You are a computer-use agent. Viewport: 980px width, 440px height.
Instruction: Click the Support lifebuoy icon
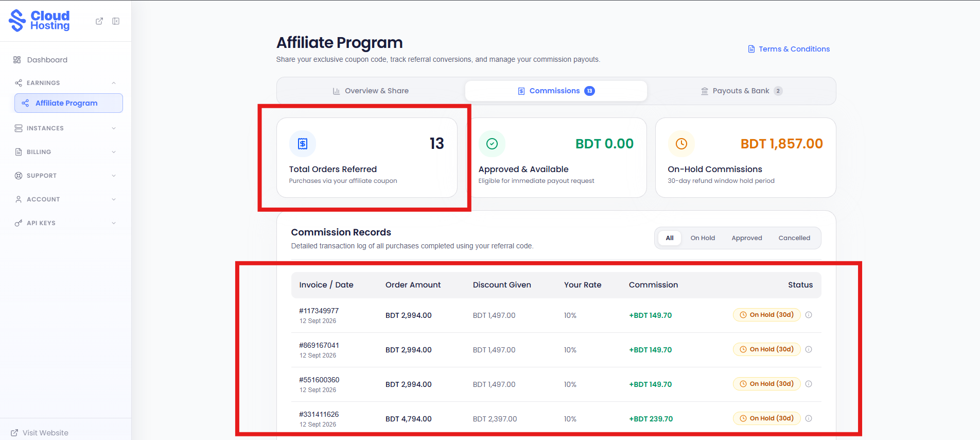(x=19, y=176)
